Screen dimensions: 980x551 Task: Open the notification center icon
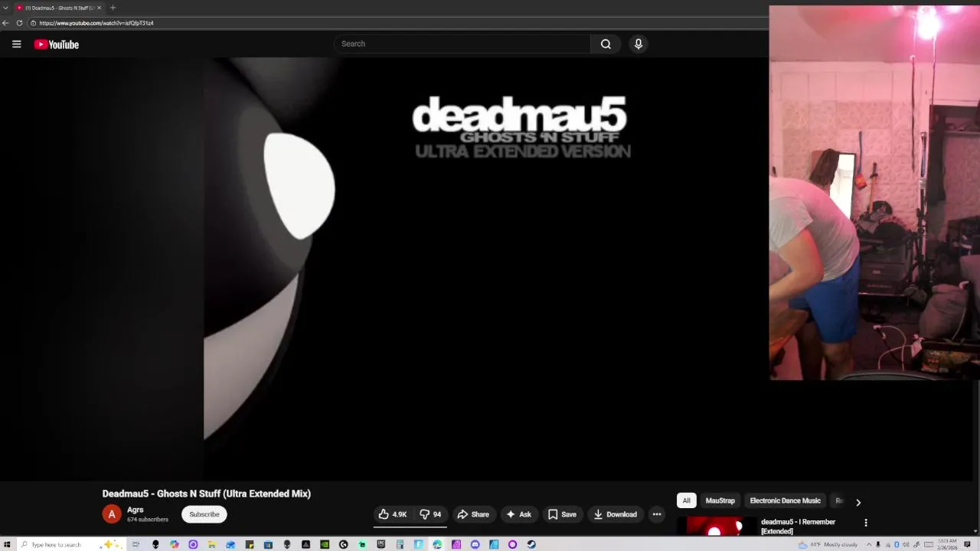[x=967, y=544]
